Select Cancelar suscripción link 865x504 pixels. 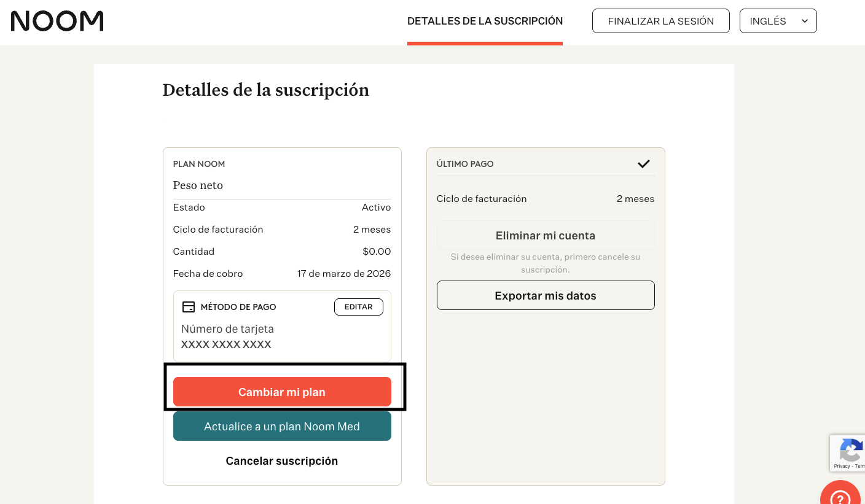tap(282, 461)
